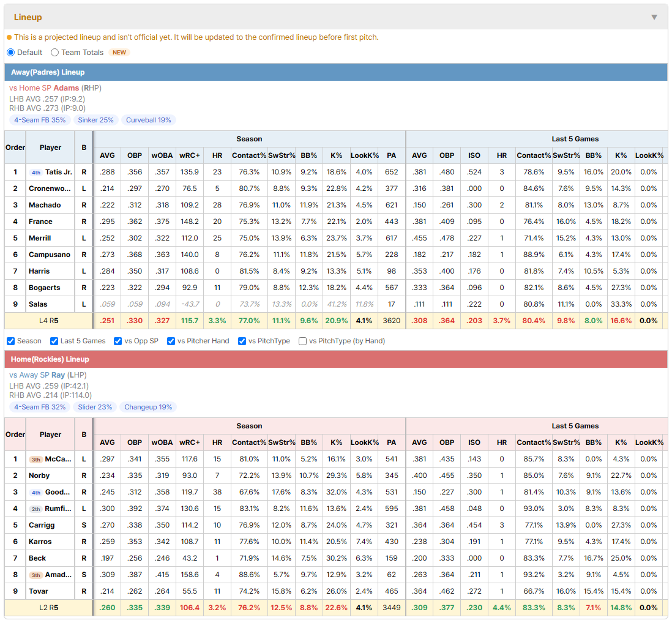Select the Slider 23% pitch chip
This screenshot has width=672, height=623.
(x=95, y=407)
